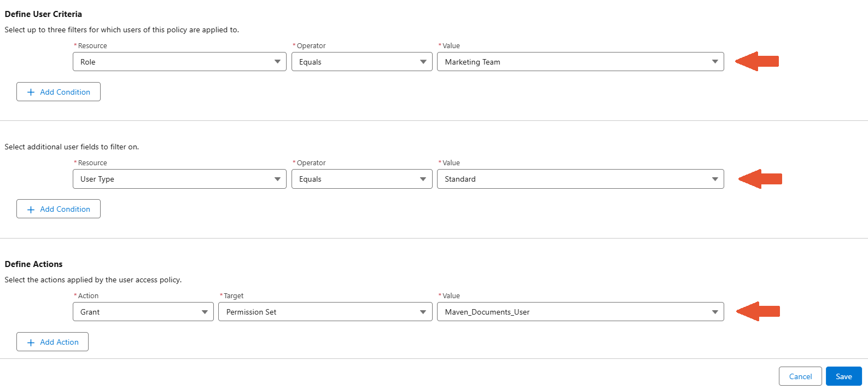
Task: Open the Grant action dropdown
Action: pos(143,312)
